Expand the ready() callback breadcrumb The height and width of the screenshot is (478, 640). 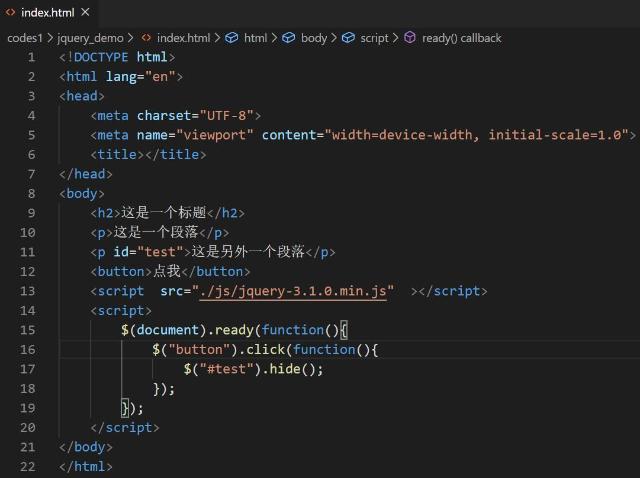(x=461, y=38)
